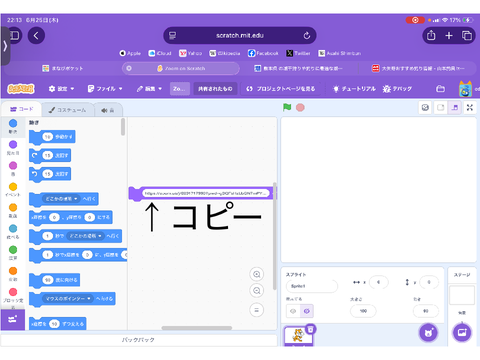Select the 音 (Sound) magenta category
Image resolution: width=480 pixels, height=360 pixels.
(13, 169)
